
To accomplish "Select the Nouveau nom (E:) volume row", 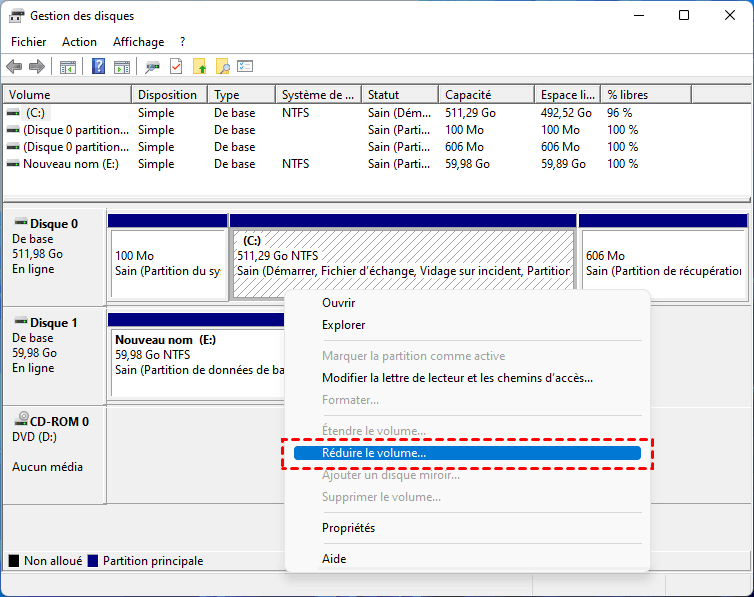I will coord(70,164).
